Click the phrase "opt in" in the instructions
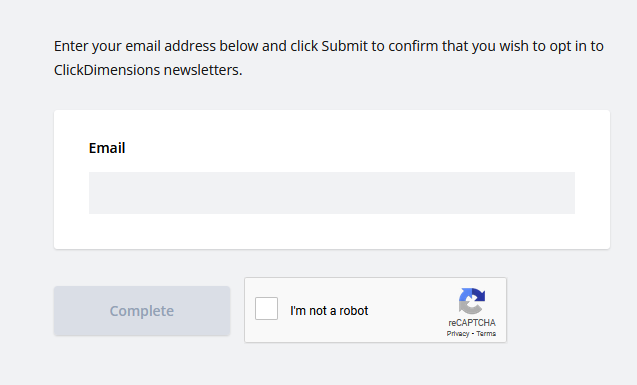 point(567,47)
